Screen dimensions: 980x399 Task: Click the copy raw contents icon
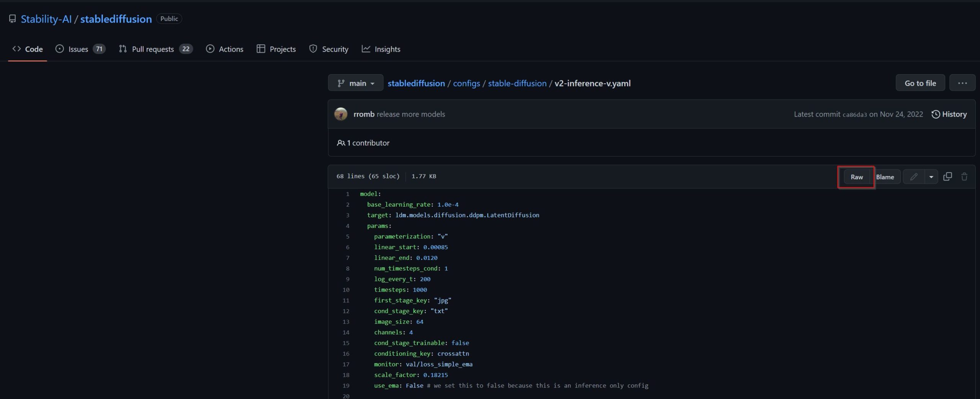click(x=947, y=177)
